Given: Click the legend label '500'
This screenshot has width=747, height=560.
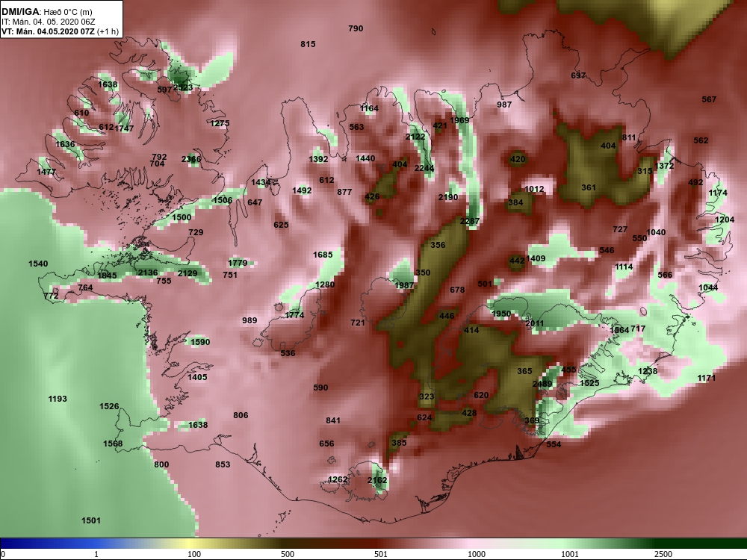Looking at the screenshot, I should 288,554.
